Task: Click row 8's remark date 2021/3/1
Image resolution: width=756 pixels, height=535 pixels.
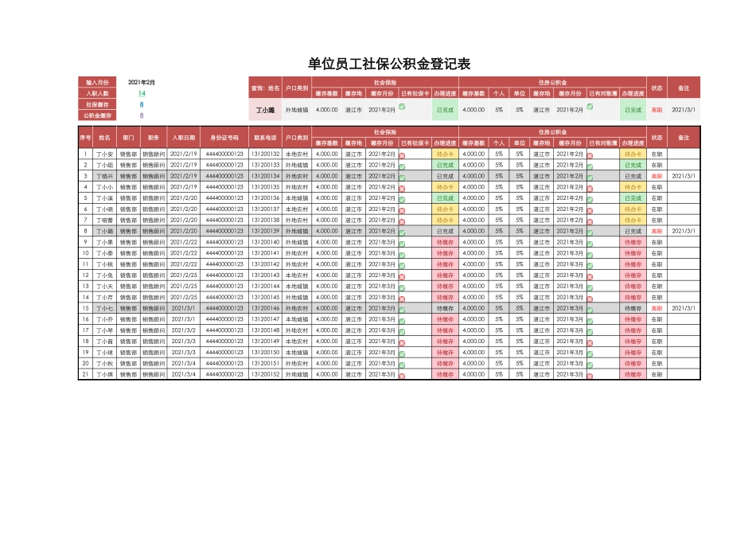Action: click(684, 231)
